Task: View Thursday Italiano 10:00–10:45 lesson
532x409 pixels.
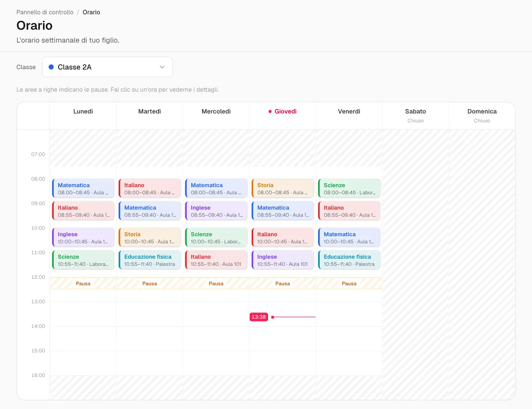Action: click(283, 237)
